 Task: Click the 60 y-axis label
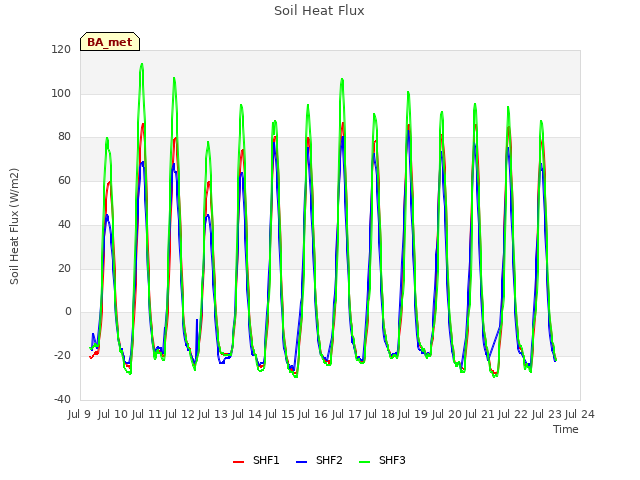point(64,181)
